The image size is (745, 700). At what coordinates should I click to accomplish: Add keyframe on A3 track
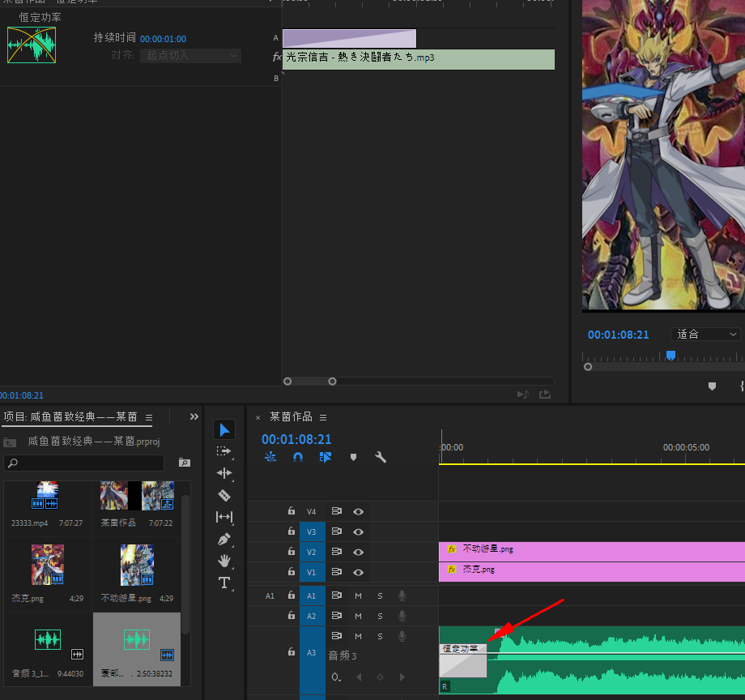tap(380, 677)
